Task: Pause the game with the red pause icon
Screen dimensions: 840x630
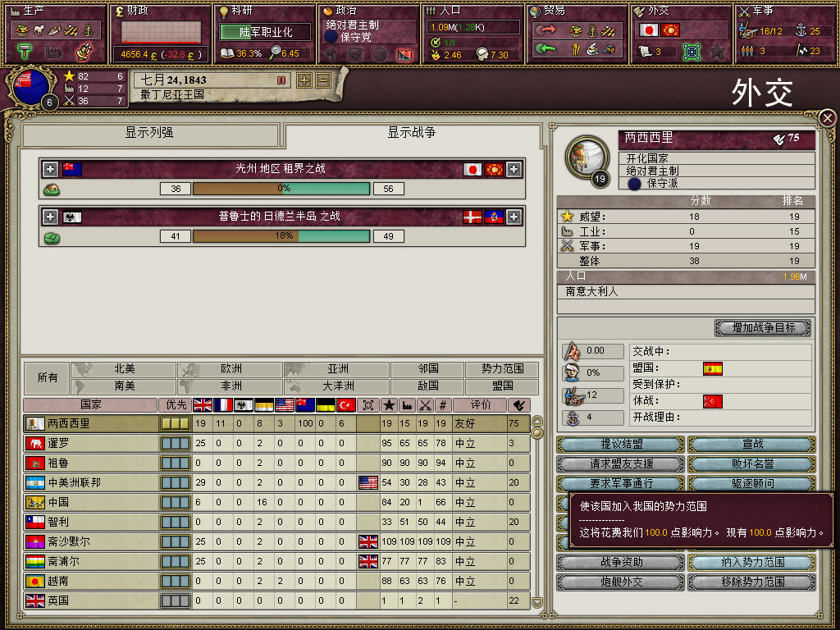Action: coord(281,80)
